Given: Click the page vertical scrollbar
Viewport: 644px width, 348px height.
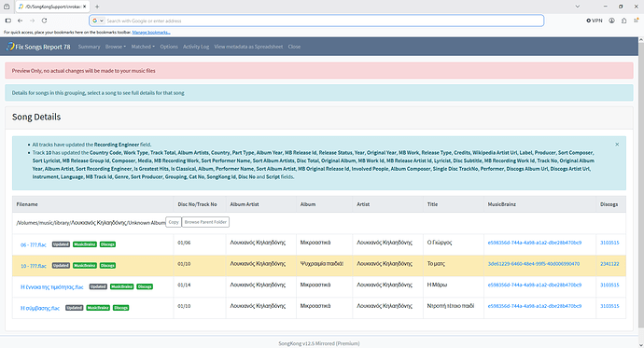Looking at the screenshot, I should pos(640,185).
